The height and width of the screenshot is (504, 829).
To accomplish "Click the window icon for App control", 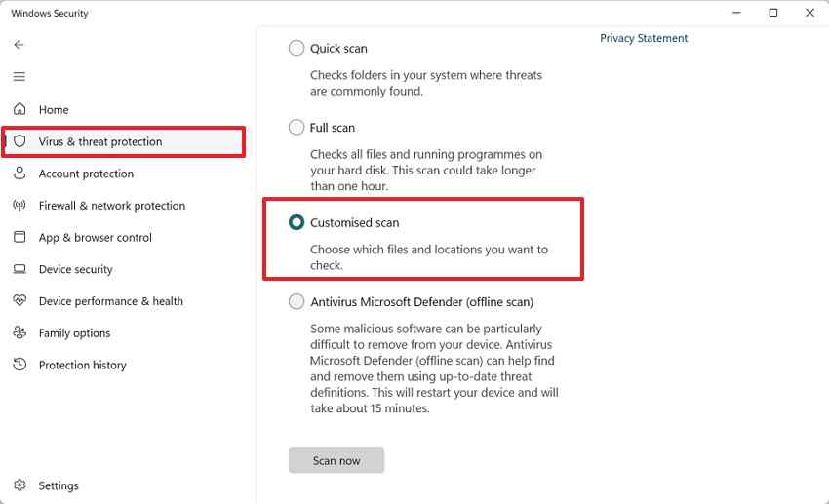I will pyautogui.click(x=20, y=237).
